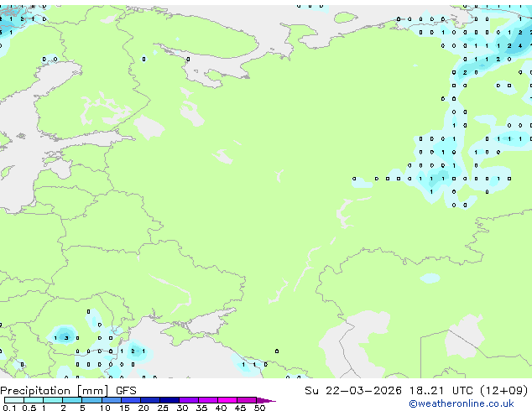Click the '10' legend scale label
This screenshot has width=532, height=411.
tap(105, 408)
